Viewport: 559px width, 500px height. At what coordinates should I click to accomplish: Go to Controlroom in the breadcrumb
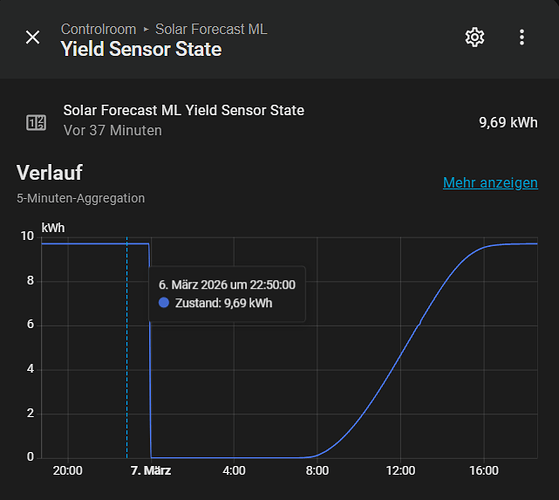(x=98, y=29)
